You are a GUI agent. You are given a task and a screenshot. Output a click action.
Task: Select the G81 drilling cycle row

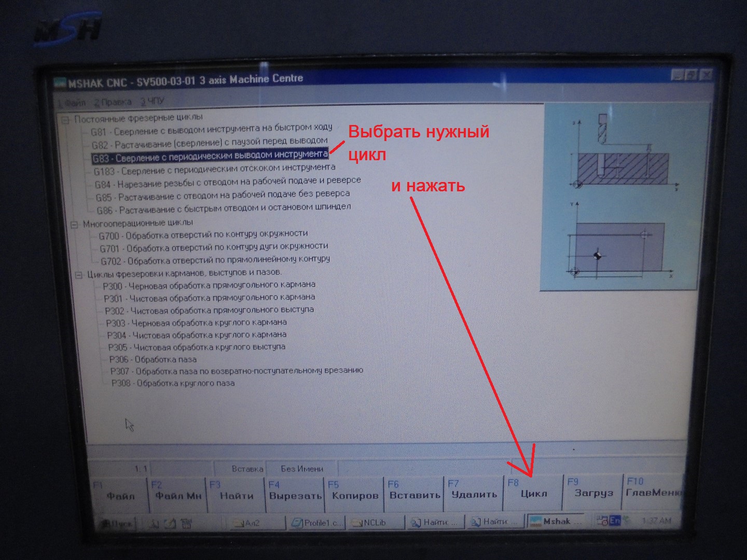pos(212,130)
